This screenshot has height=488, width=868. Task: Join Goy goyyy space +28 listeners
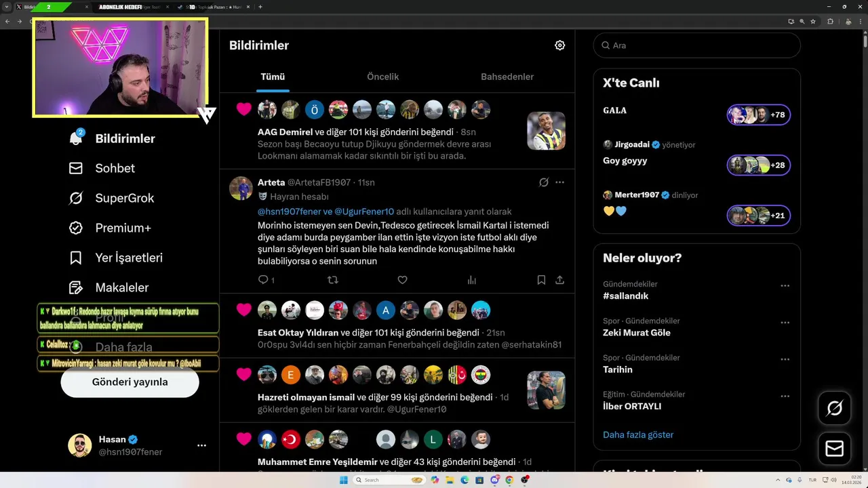(x=758, y=165)
